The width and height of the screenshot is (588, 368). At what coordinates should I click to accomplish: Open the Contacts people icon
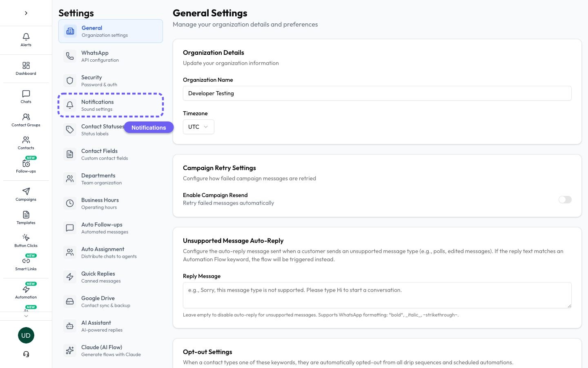pyautogui.click(x=26, y=140)
